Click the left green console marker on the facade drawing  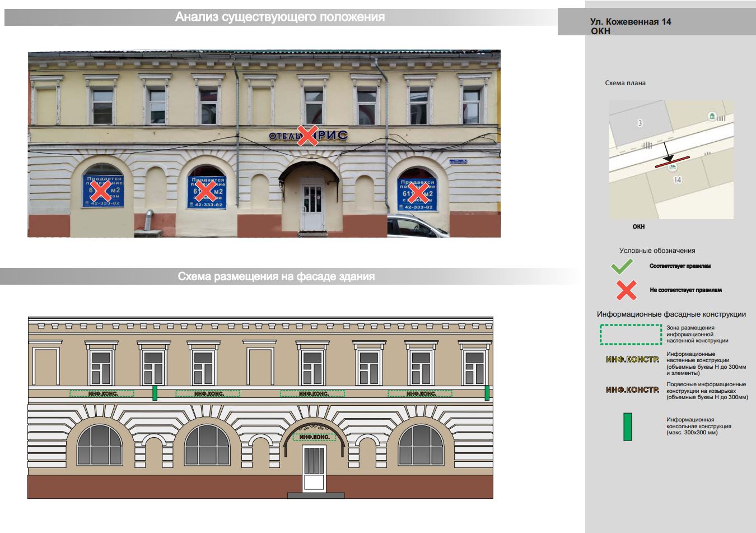tap(155, 392)
